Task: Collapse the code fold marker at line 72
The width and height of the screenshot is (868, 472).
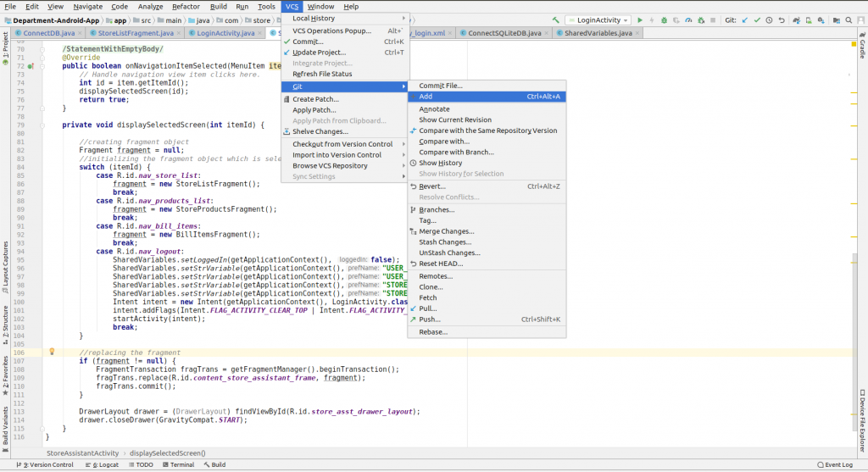Action: [x=42, y=66]
